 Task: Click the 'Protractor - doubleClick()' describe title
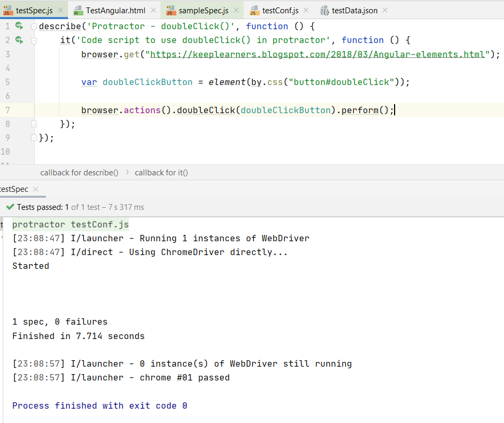[x=161, y=27]
